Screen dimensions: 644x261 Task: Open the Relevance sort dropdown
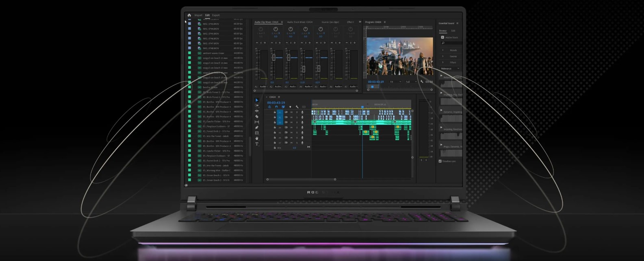point(450,68)
